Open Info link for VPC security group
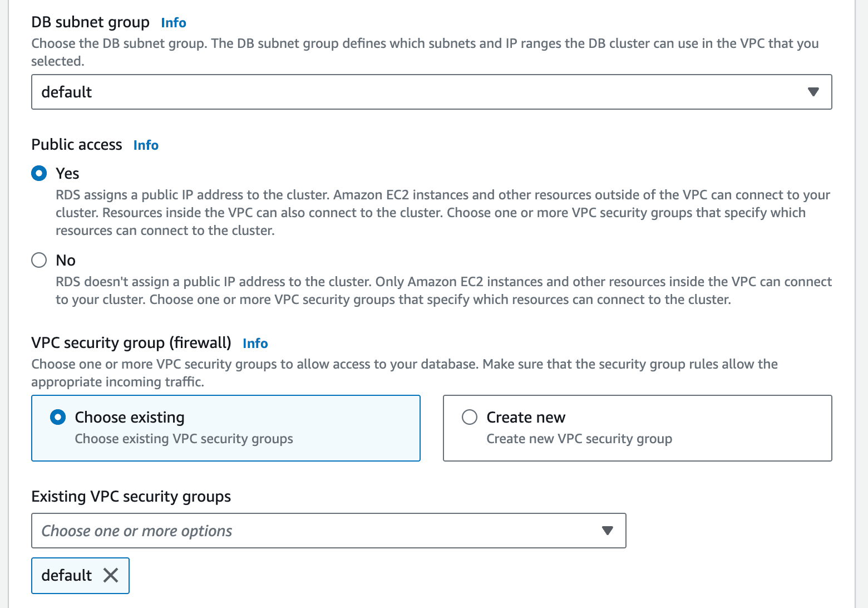Screen dimensions: 868x608 tap(255, 344)
